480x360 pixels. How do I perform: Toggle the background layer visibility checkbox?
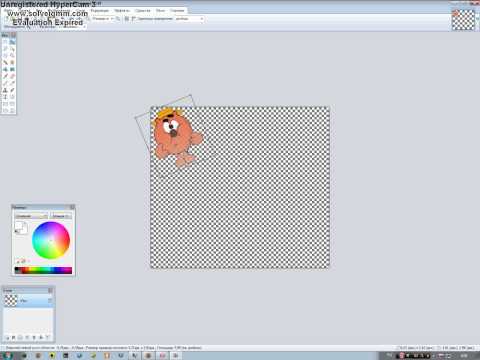click(50, 301)
